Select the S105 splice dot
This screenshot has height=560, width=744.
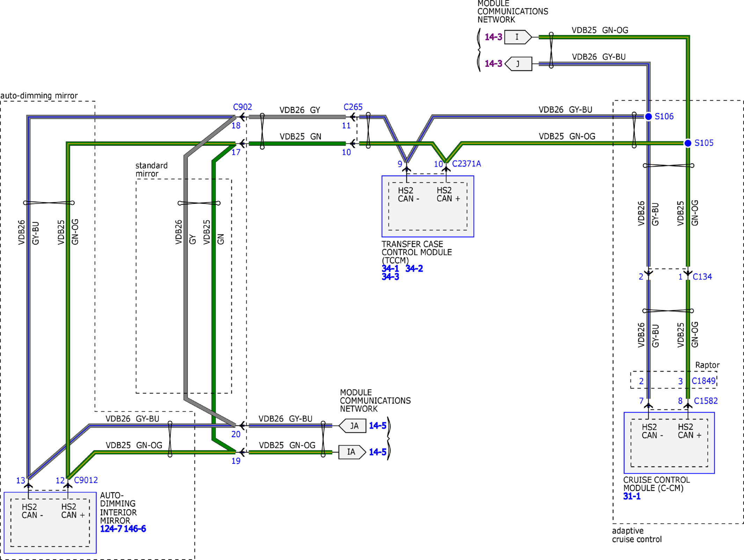coord(688,143)
